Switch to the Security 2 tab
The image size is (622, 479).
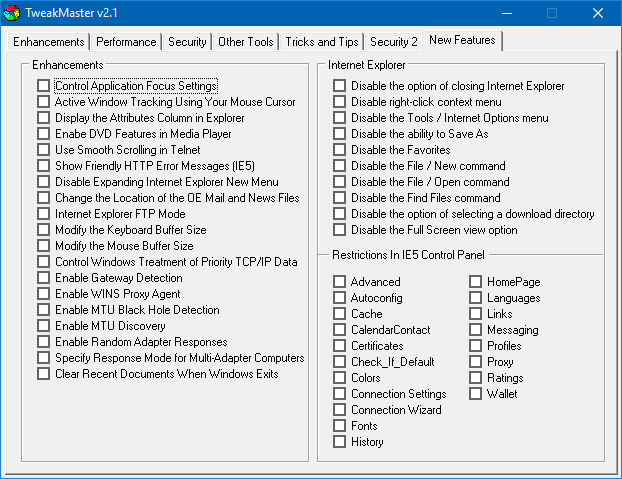pyautogui.click(x=393, y=42)
